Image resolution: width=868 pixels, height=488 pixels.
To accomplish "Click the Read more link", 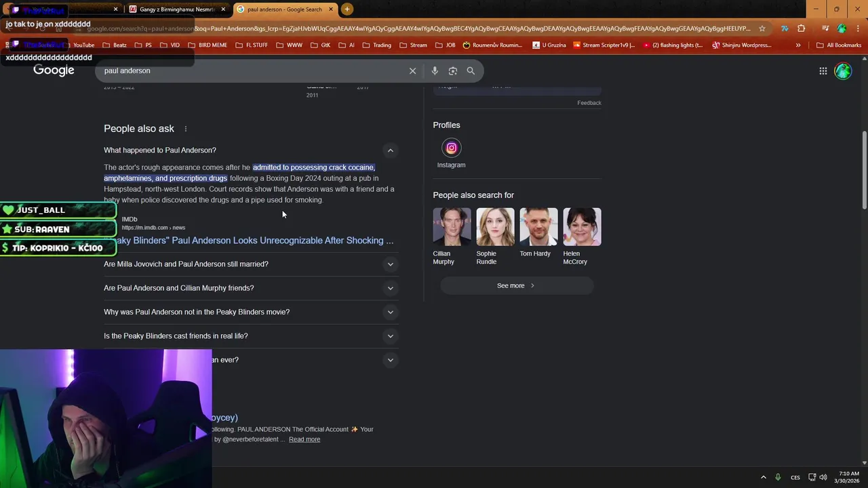I will click(304, 439).
